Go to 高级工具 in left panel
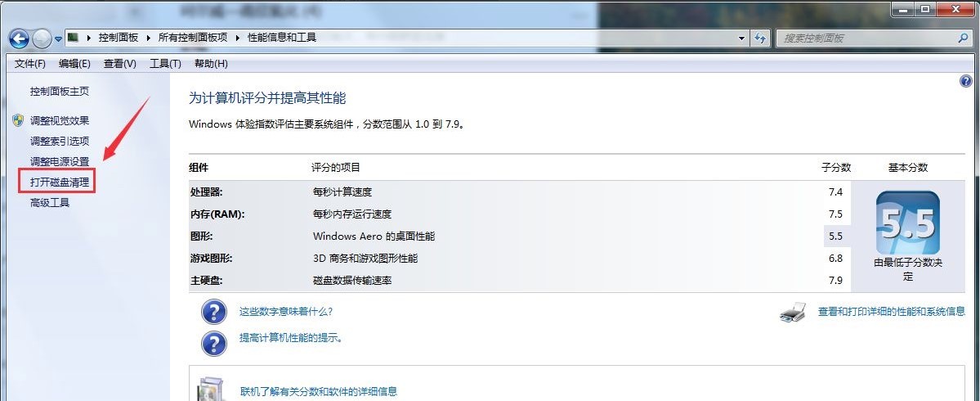 point(50,202)
